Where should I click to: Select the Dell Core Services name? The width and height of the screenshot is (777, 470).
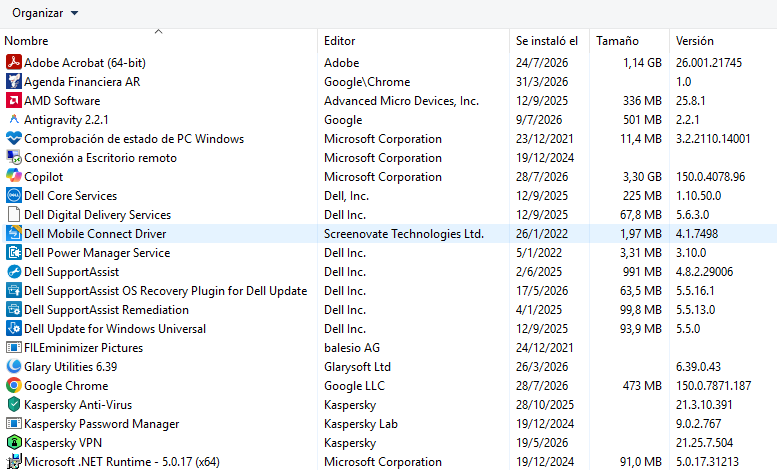(x=70, y=196)
